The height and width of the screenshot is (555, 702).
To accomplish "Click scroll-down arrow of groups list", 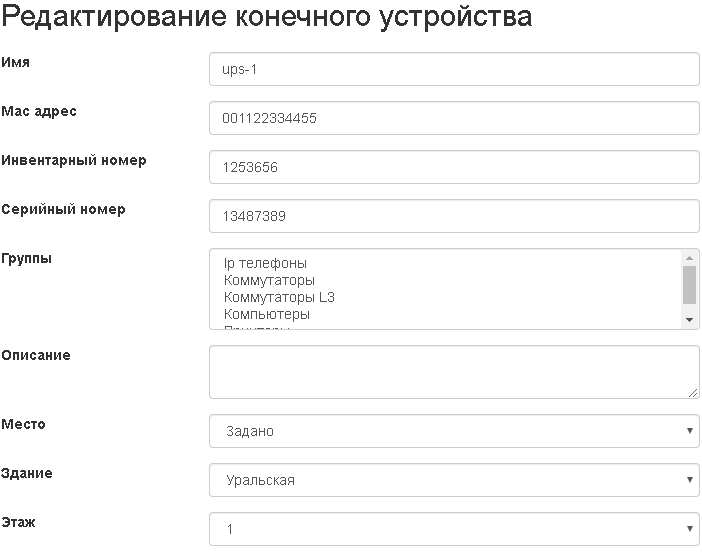I will 689,319.
